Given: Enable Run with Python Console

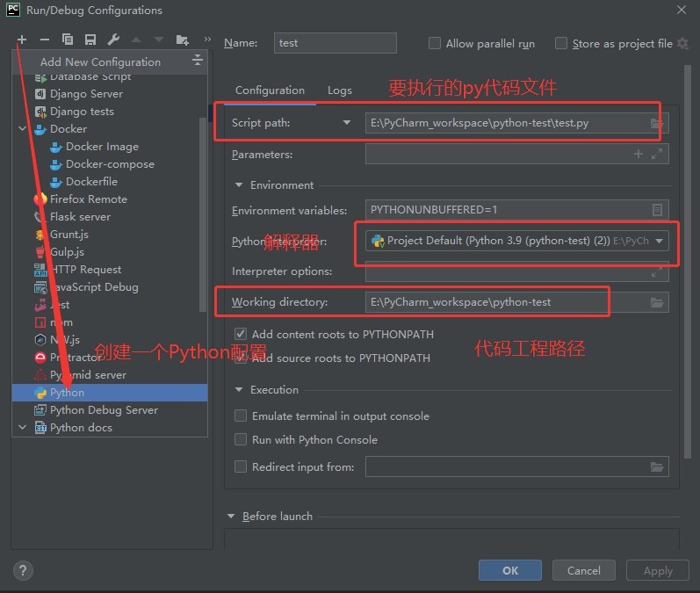Looking at the screenshot, I should pos(240,439).
